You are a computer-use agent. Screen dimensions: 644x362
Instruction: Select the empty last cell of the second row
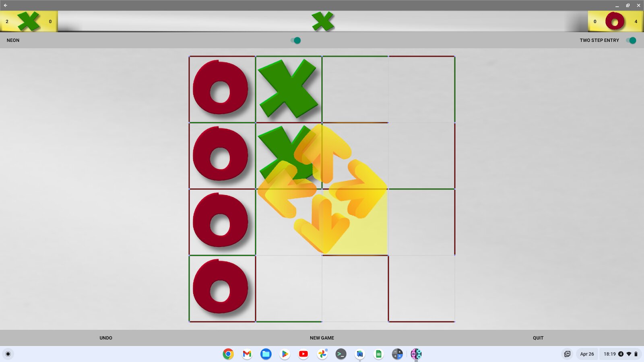(x=421, y=156)
